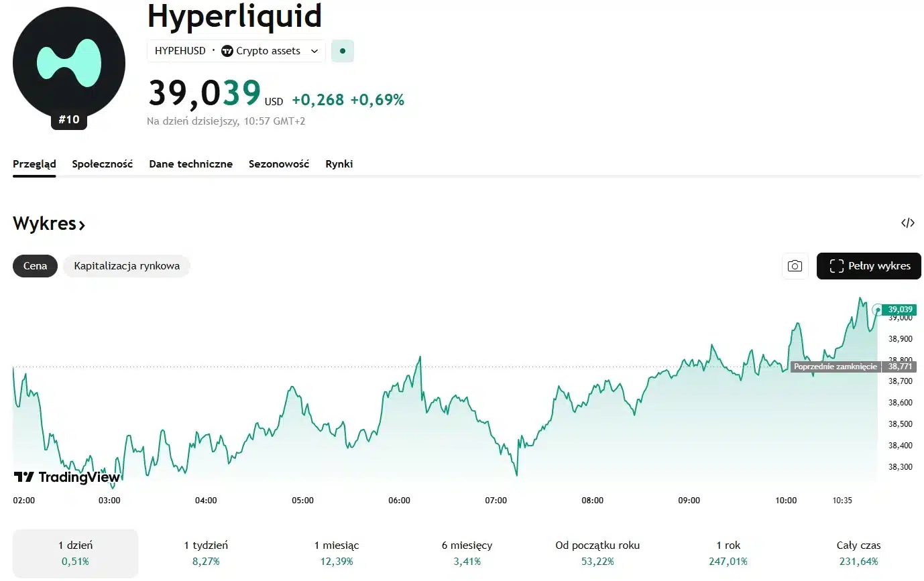Open Pełny wykres full chart
Screen dimensions: 924x581
tap(868, 266)
